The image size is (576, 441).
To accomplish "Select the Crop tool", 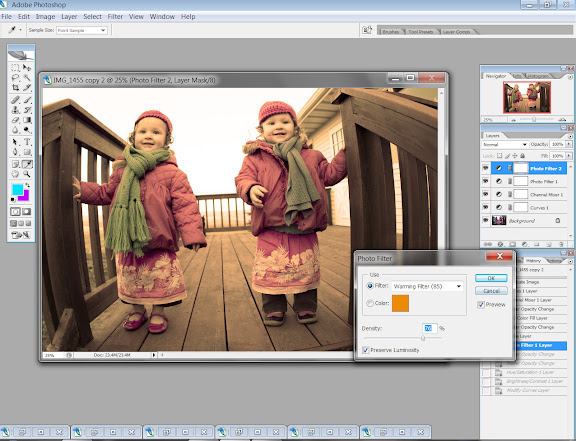I will click(x=15, y=87).
